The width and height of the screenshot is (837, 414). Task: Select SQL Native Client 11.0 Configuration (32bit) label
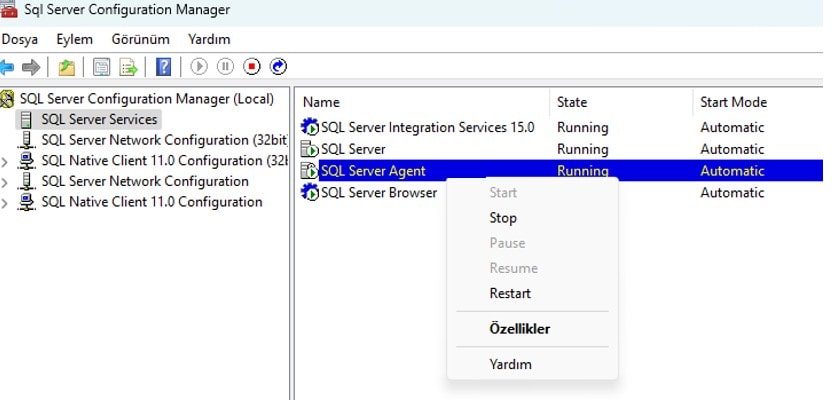point(165,161)
